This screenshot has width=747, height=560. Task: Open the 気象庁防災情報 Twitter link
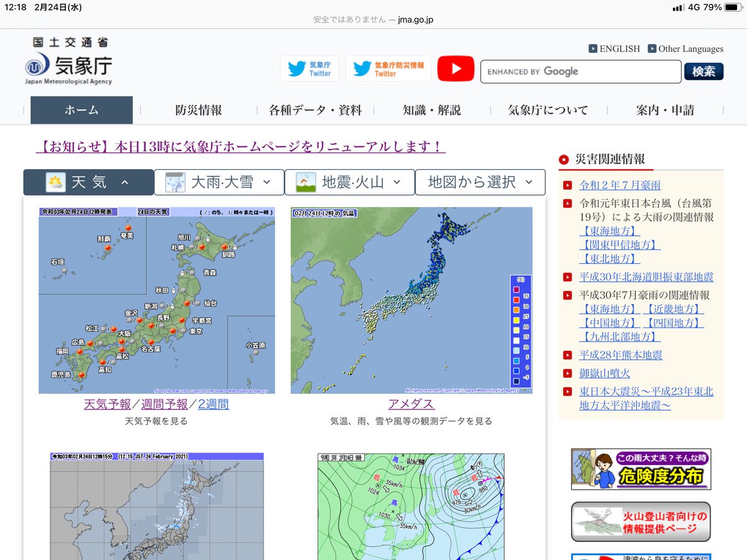pyautogui.click(x=388, y=68)
